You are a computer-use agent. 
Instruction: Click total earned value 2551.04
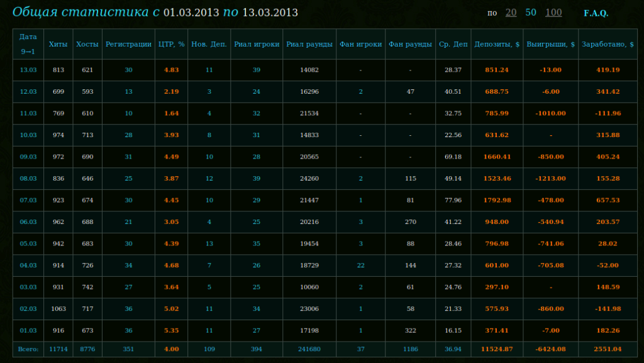(x=608, y=349)
